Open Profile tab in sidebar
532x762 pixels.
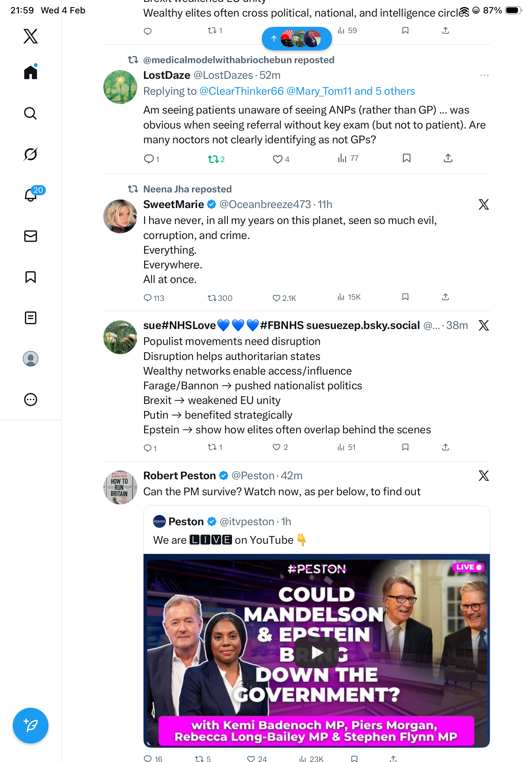31,359
